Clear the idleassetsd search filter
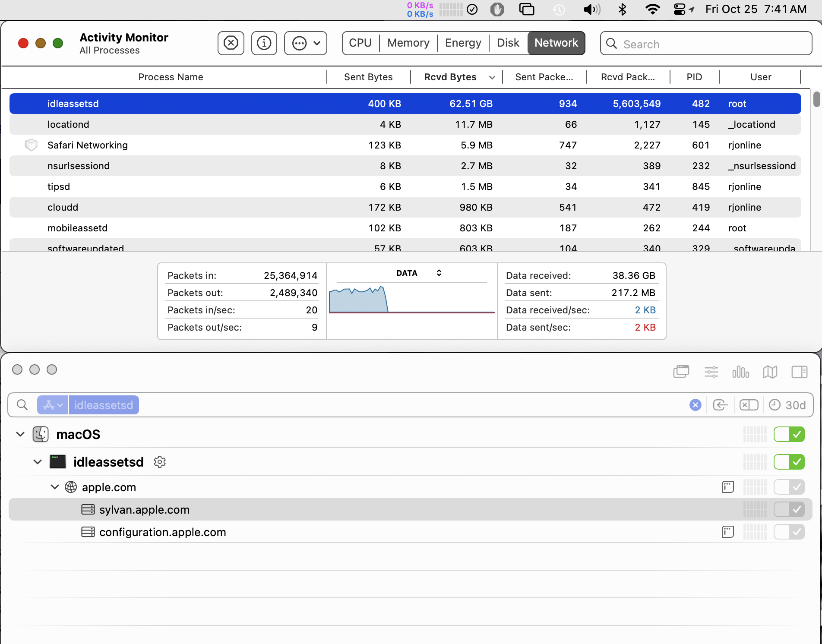 coord(695,405)
